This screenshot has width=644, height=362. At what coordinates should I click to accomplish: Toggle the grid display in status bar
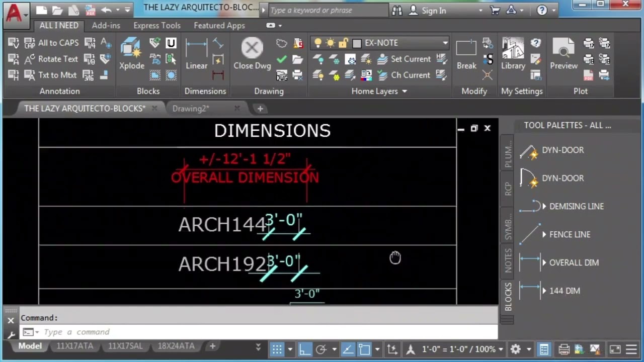(x=277, y=349)
